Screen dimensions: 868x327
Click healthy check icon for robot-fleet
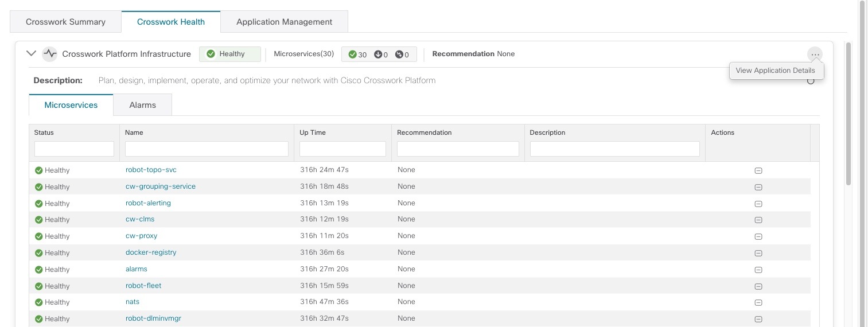(38, 286)
